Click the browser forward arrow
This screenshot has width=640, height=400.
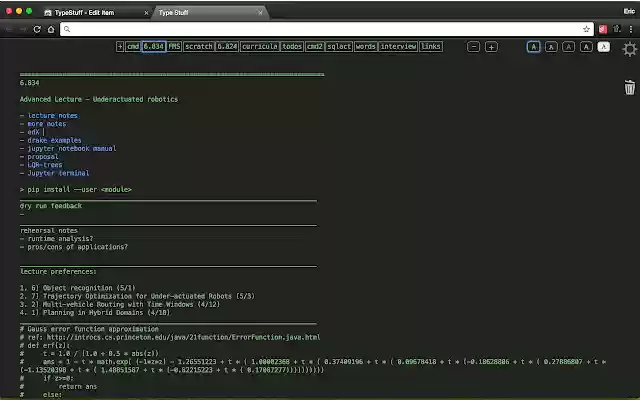23,29
